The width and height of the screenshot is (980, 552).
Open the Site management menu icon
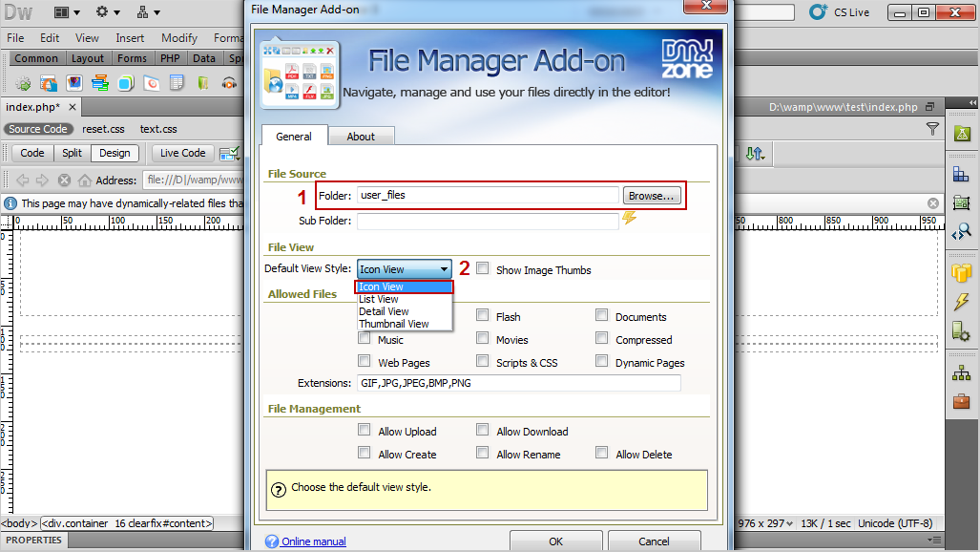pos(149,11)
